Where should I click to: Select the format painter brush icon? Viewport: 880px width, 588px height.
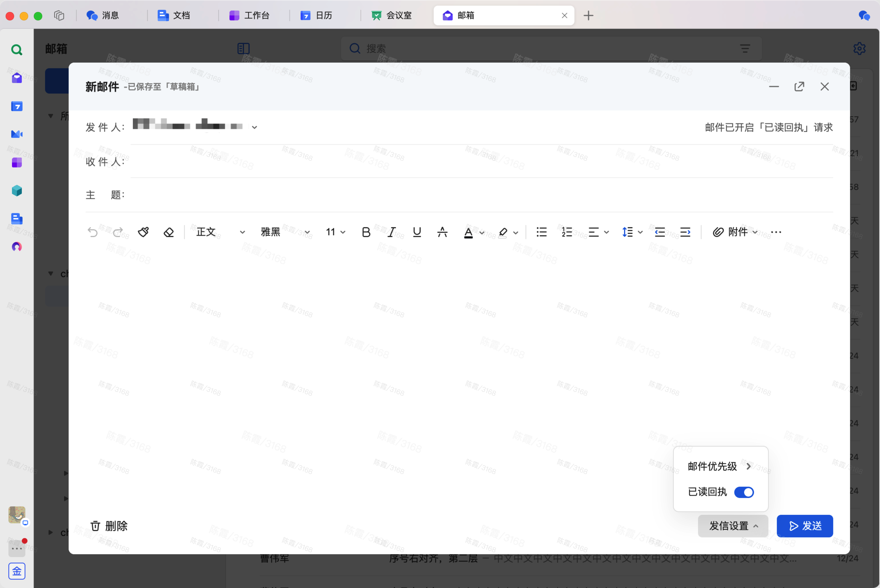tap(143, 232)
